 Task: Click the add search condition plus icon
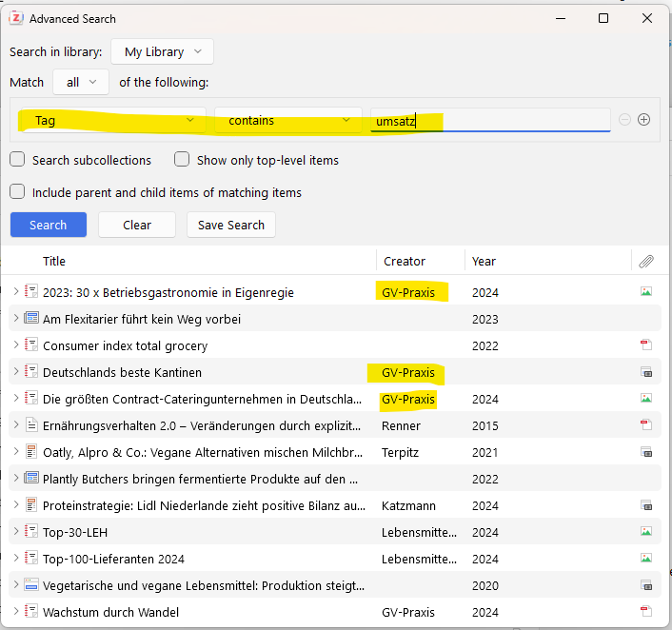[x=643, y=120]
